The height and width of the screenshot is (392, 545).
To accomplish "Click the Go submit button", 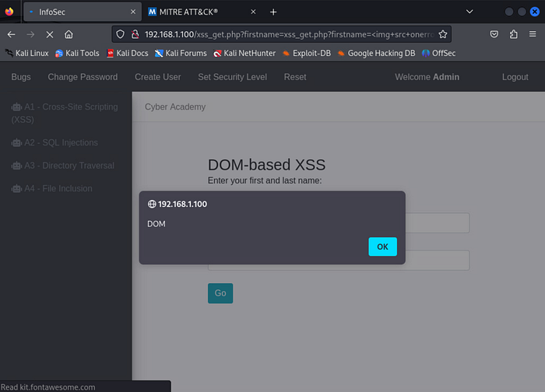I will [220, 293].
